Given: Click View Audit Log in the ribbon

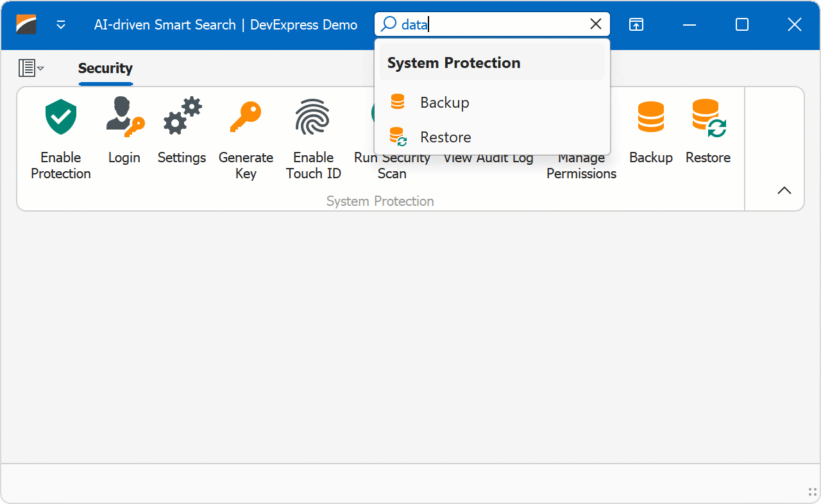Looking at the screenshot, I should [x=488, y=157].
